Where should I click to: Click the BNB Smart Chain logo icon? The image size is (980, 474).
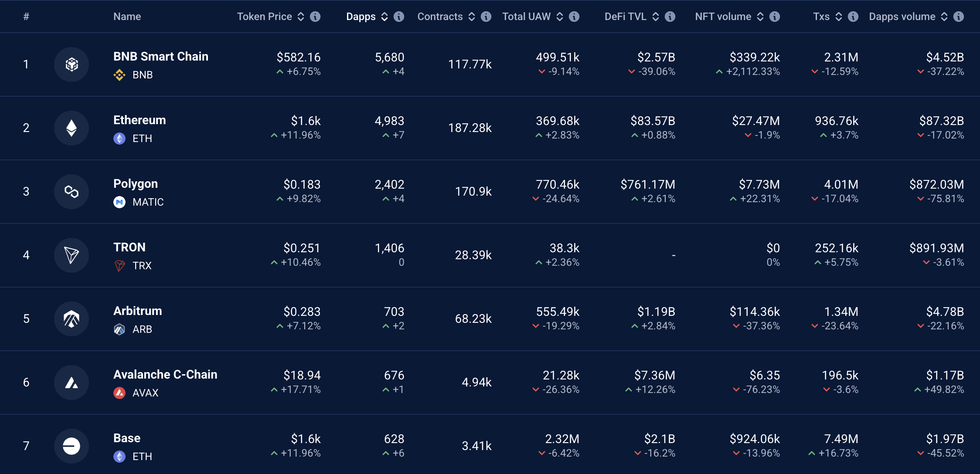[x=72, y=64]
